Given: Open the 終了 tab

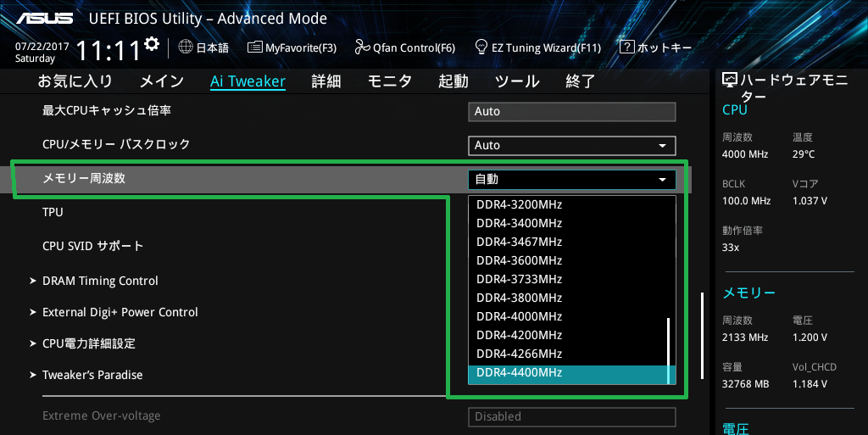Looking at the screenshot, I should (580, 81).
